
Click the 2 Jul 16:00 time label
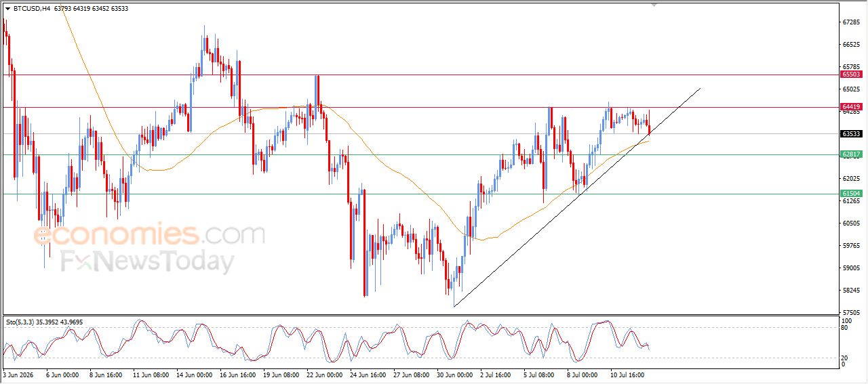tap(497, 374)
